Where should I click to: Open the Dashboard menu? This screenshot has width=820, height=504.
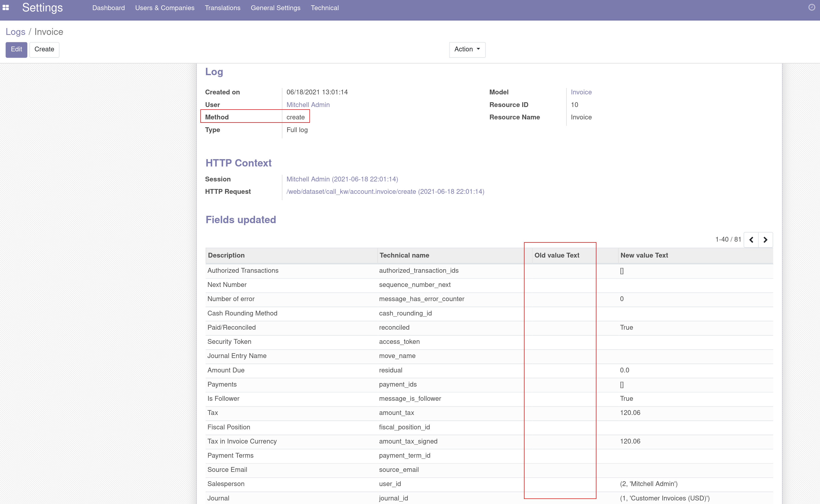pyautogui.click(x=108, y=8)
